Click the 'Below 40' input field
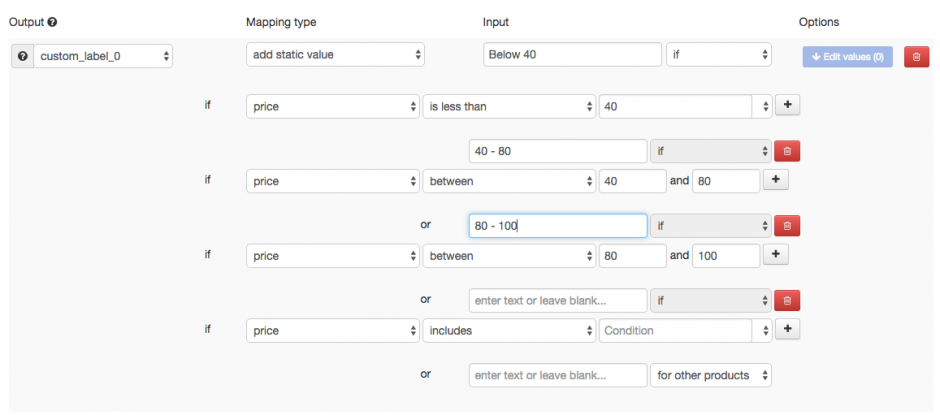The image size is (940, 415). [x=572, y=55]
